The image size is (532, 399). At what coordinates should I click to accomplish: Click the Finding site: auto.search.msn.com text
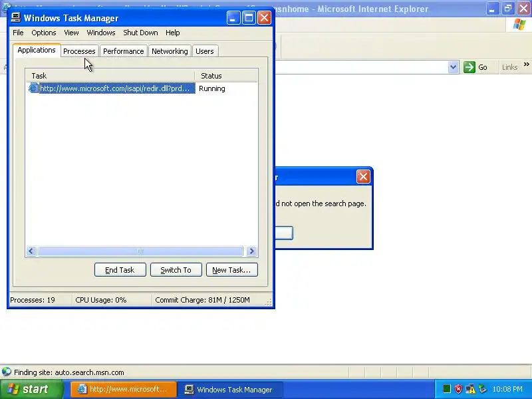(69, 372)
